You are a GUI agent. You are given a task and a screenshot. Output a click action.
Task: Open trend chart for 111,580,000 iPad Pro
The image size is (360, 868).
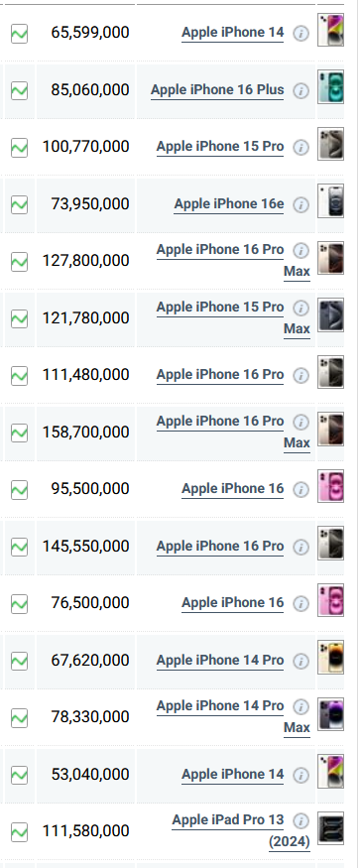click(20, 831)
